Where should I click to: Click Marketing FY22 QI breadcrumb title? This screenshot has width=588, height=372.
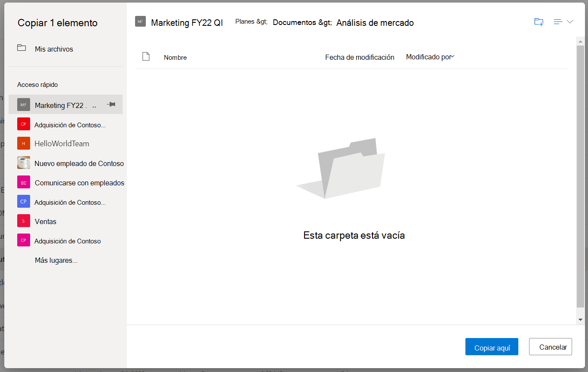[187, 23]
